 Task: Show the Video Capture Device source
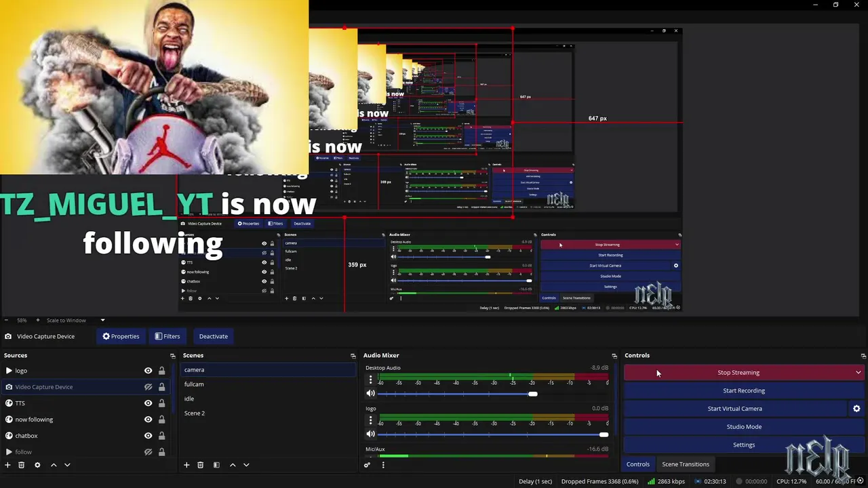(148, 387)
